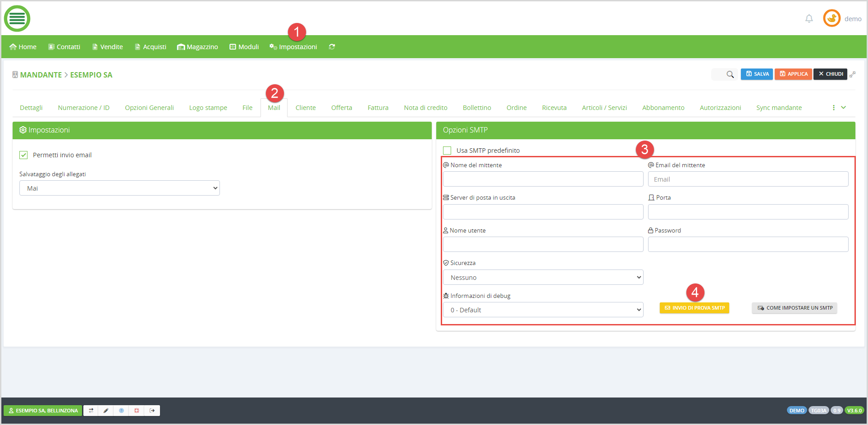The width and height of the screenshot is (868, 425).
Task: Click the refresh icon in the green menu bar
Action: (x=332, y=47)
